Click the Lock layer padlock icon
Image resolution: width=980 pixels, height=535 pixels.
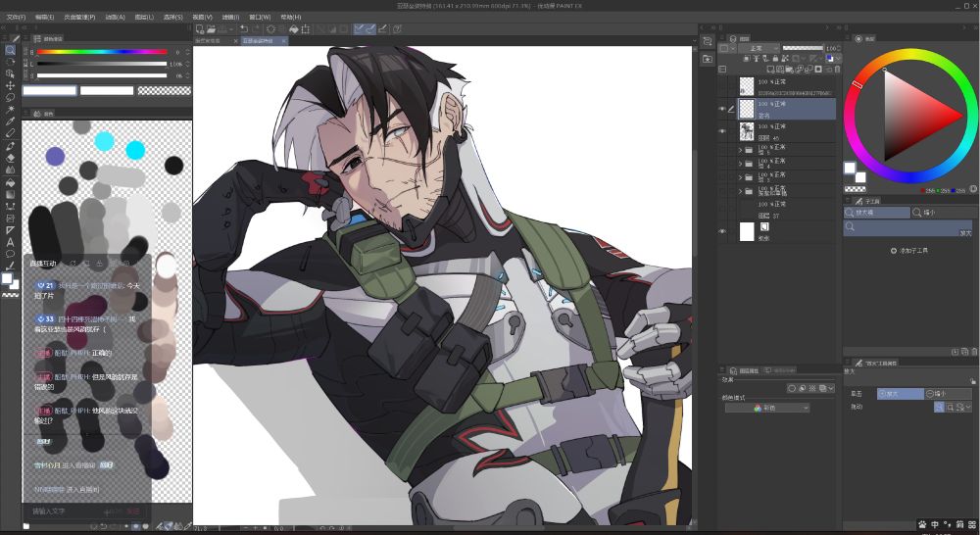point(775,59)
